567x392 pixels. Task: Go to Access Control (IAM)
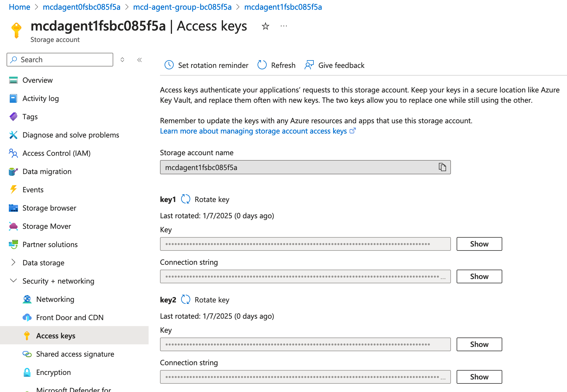(56, 153)
